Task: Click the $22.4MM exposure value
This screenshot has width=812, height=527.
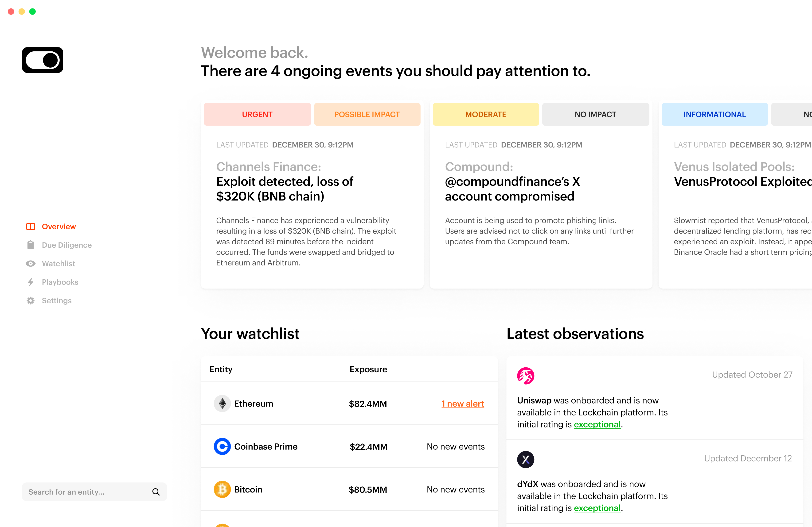Action: pos(368,447)
